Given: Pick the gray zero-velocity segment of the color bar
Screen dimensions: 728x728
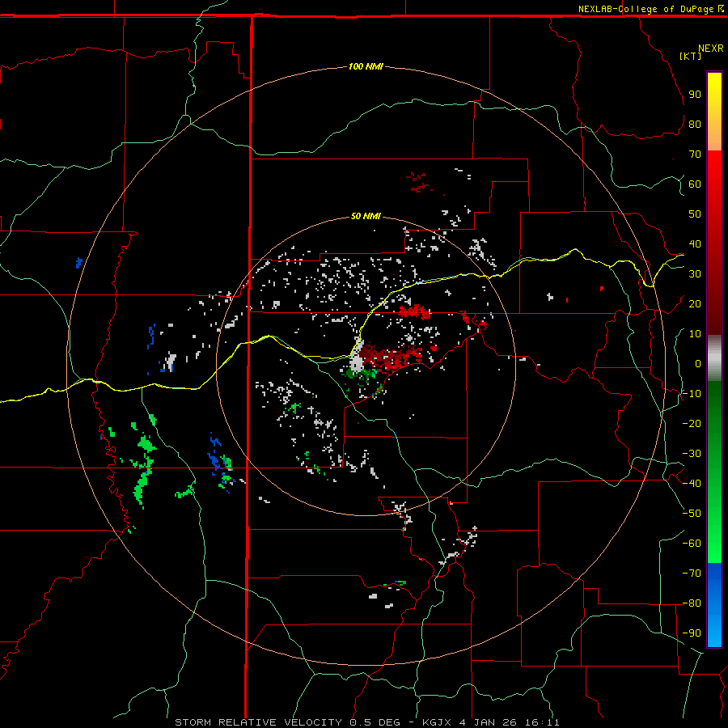Looking at the screenshot, I should click(714, 358).
